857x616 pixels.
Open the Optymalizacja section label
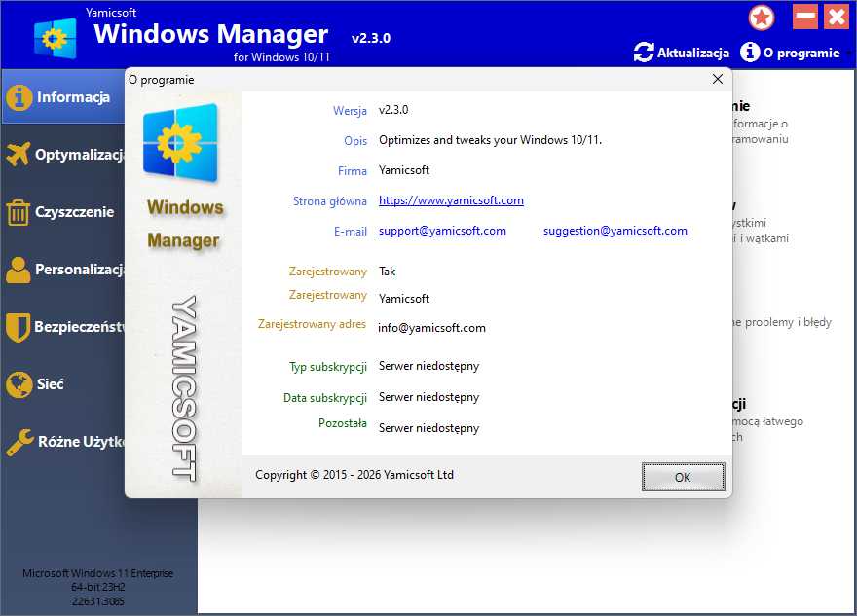click(x=80, y=155)
